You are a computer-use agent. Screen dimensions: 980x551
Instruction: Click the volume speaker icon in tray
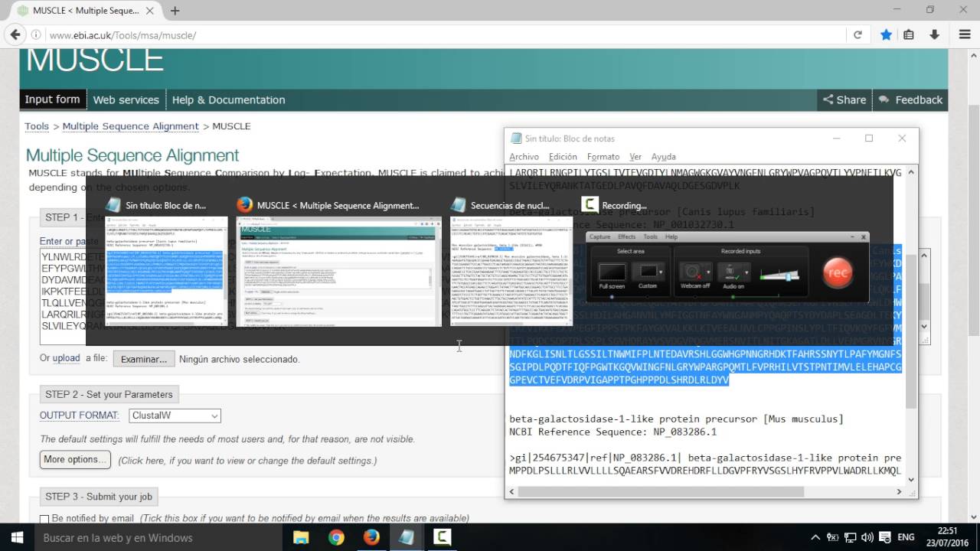tap(867, 537)
